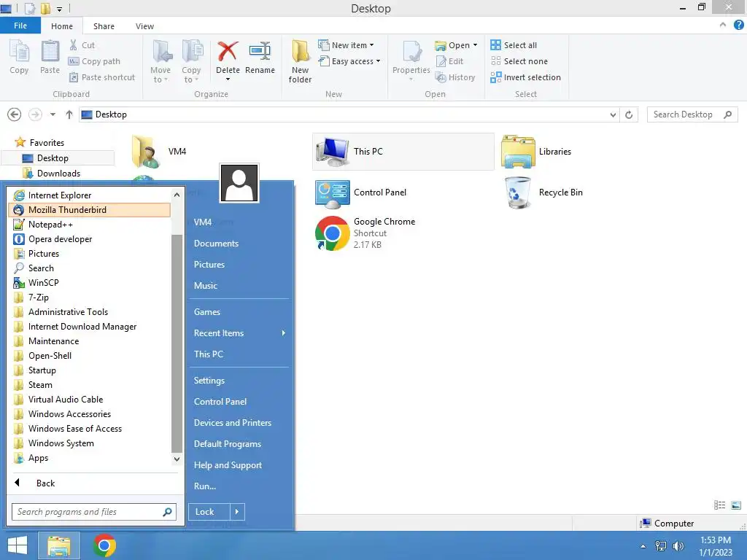
Task: Switch to details view button
Action: [x=719, y=505]
